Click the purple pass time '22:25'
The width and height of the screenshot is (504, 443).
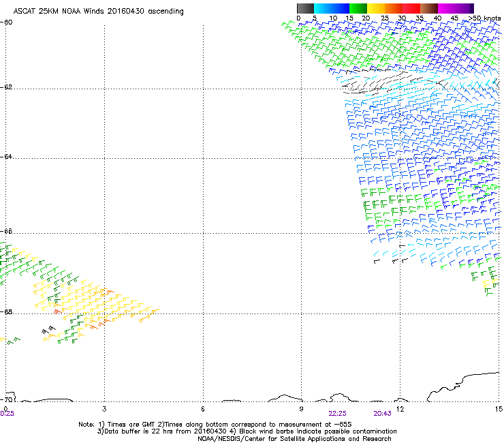pyautogui.click(x=338, y=414)
